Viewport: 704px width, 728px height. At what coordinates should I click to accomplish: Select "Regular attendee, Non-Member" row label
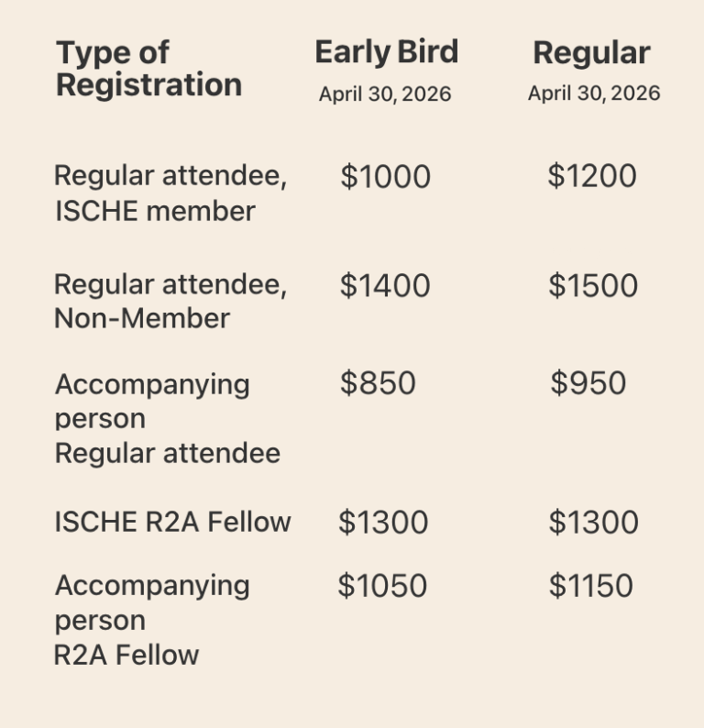pyautogui.click(x=170, y=302)
